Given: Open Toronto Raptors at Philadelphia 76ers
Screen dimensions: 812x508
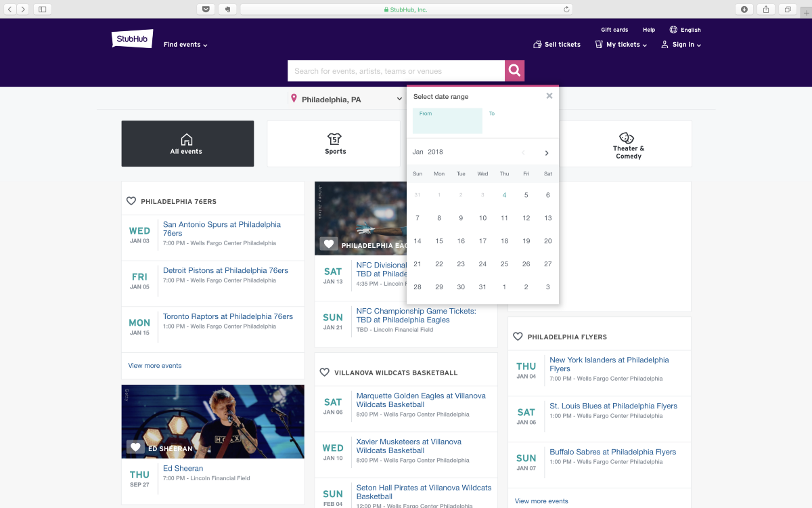Looking at the screenshot, I should coord(228,316).
